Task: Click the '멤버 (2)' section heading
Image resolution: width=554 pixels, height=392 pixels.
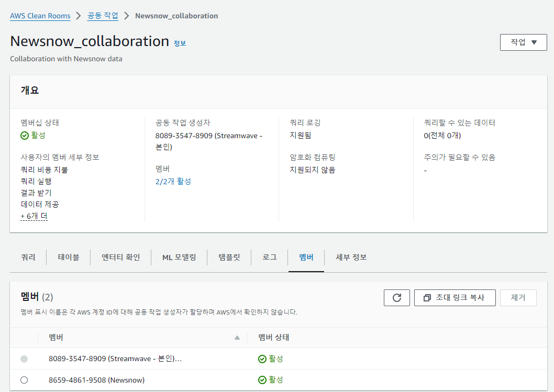Action: [x=37, y=297]
